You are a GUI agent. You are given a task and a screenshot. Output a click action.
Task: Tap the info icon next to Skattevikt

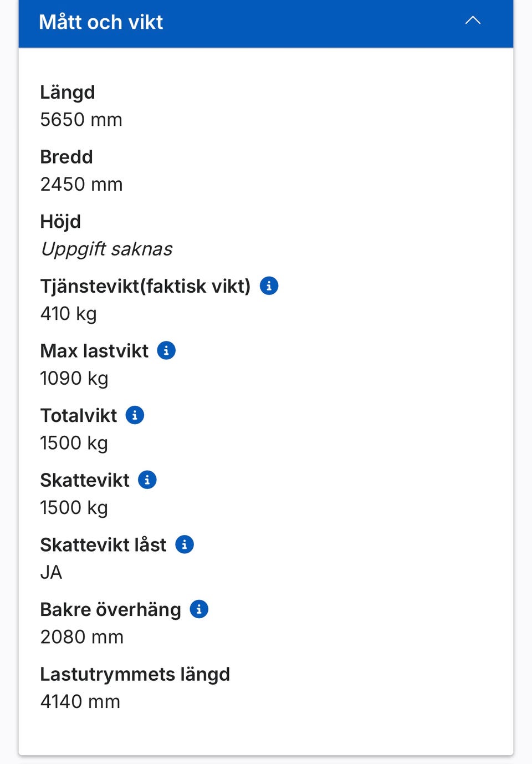coord(147,480)
